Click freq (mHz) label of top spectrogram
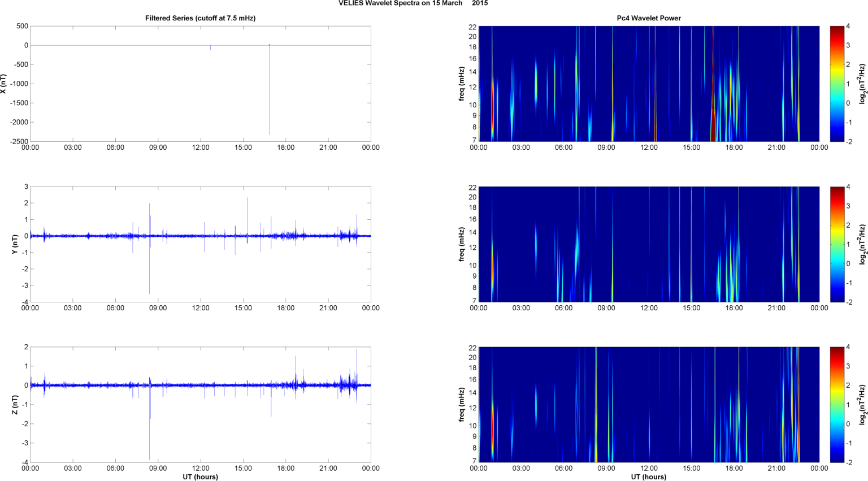868x481 pixels. tap(462, 84)
